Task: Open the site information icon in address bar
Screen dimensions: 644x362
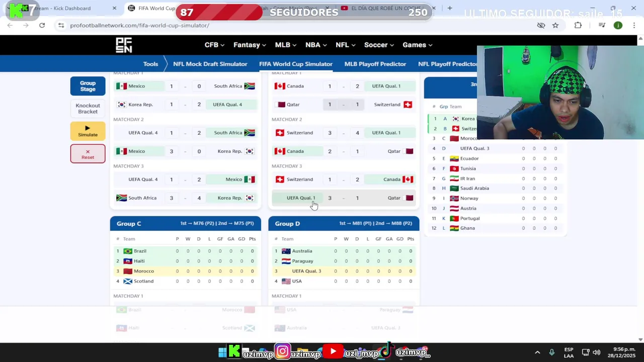Action: click(x=61, y=25)
